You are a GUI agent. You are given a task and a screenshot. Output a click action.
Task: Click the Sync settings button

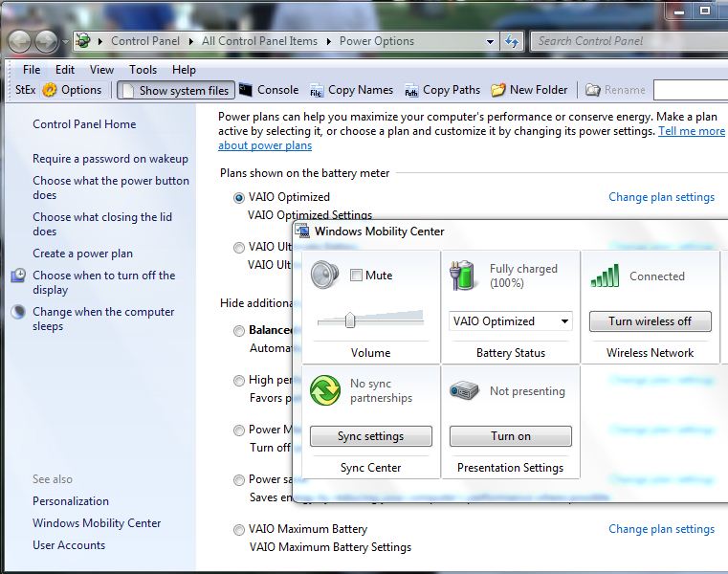[x=370, y=436]
